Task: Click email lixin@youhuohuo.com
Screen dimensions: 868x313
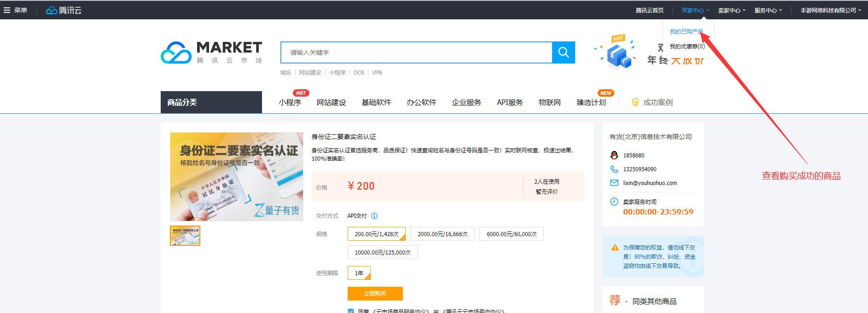Action: coord(650,183)
